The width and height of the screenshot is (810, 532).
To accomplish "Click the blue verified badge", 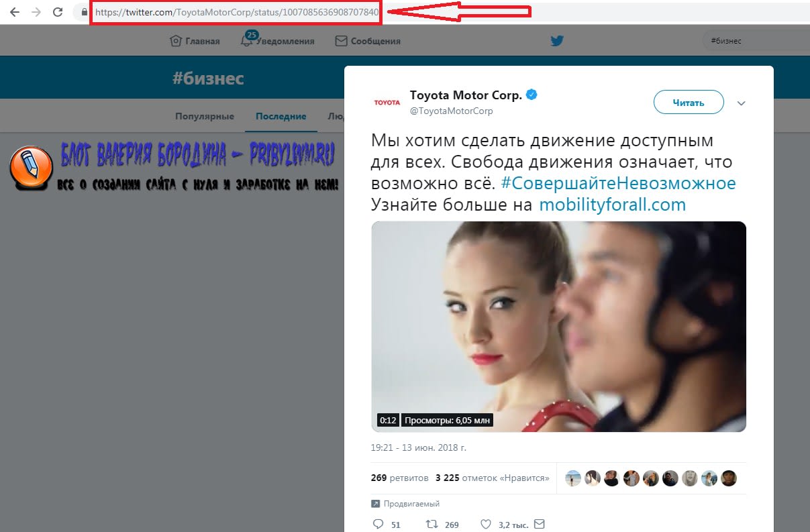I will click(x=531, y=95).
